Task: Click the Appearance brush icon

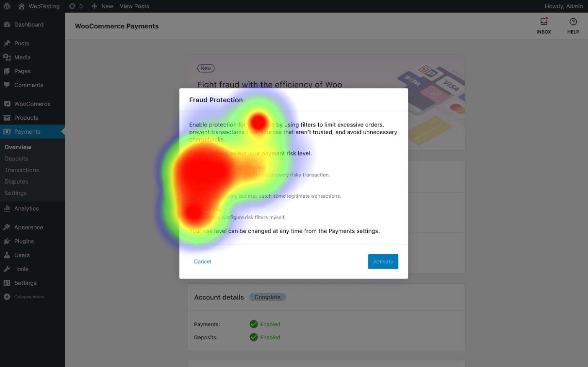Action: click(x=7, y=227)
